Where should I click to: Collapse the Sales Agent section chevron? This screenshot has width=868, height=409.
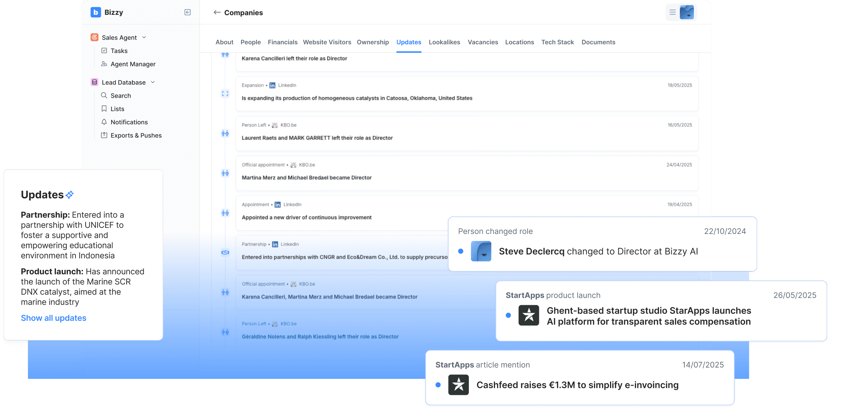click(x=144, y=37)
